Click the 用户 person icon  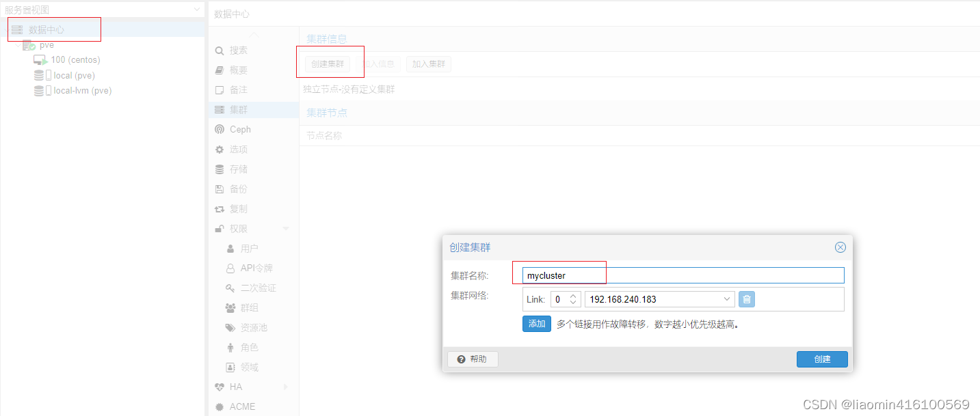click(x=230, y=249)
